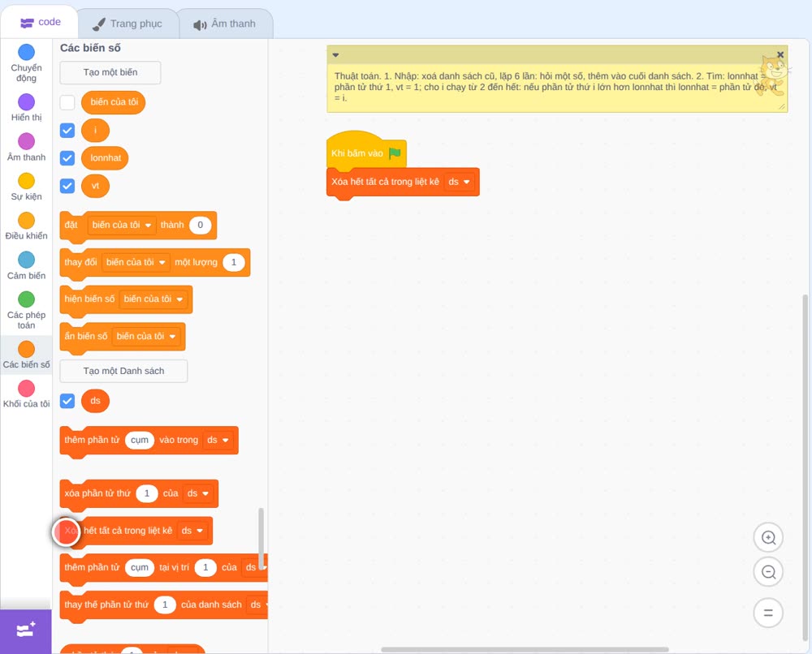Open variable dropdown in 'ẩn biến số' block
The width and height of the screenshot is (812, 654).
(146, 336)
